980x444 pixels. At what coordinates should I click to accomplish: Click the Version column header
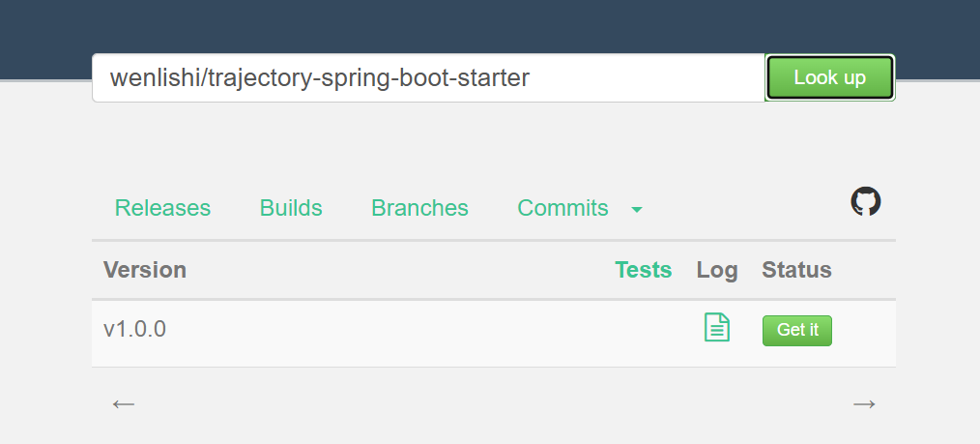[x=145, y=270]
